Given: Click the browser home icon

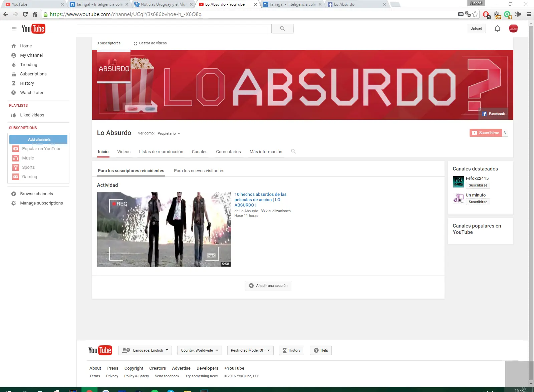Looking at the screenshot, I should click(35, 14).
